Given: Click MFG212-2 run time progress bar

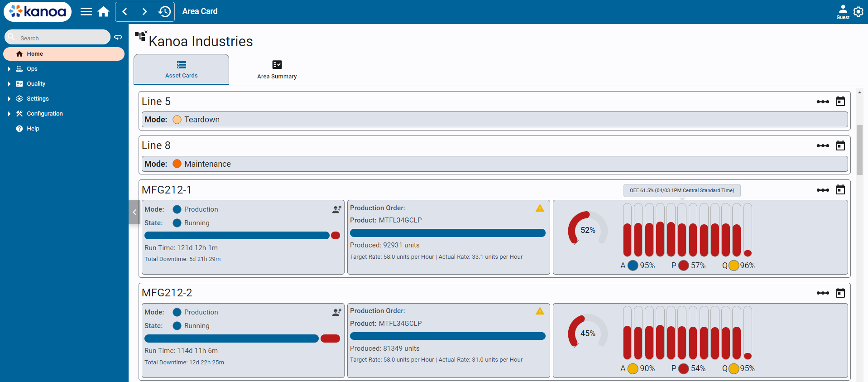Looking at the screenshot, I should click(231, 338).
